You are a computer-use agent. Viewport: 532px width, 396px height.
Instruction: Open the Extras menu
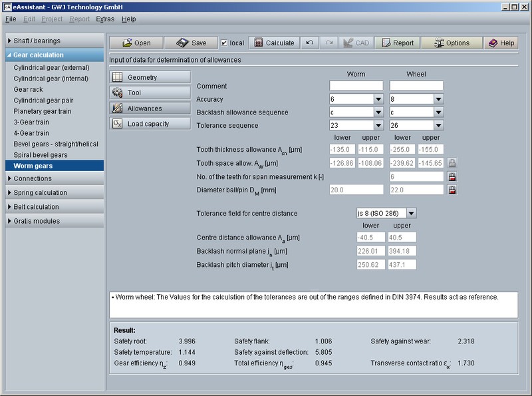[x=105, y=19]
